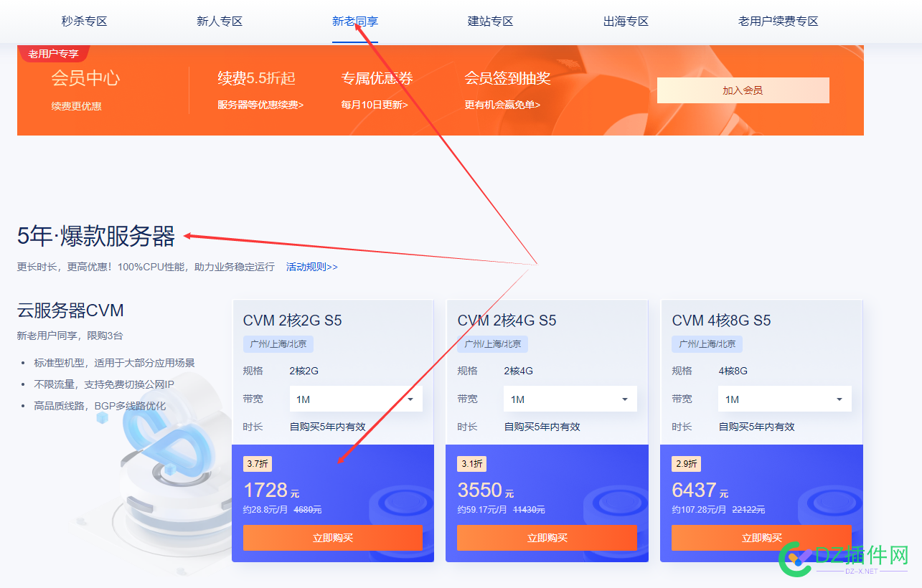Image resolution: width=922 pixels, height=588 pixels.
Task: Click the 约28.8元/月 monthly price
Action: tap(265, 510)
